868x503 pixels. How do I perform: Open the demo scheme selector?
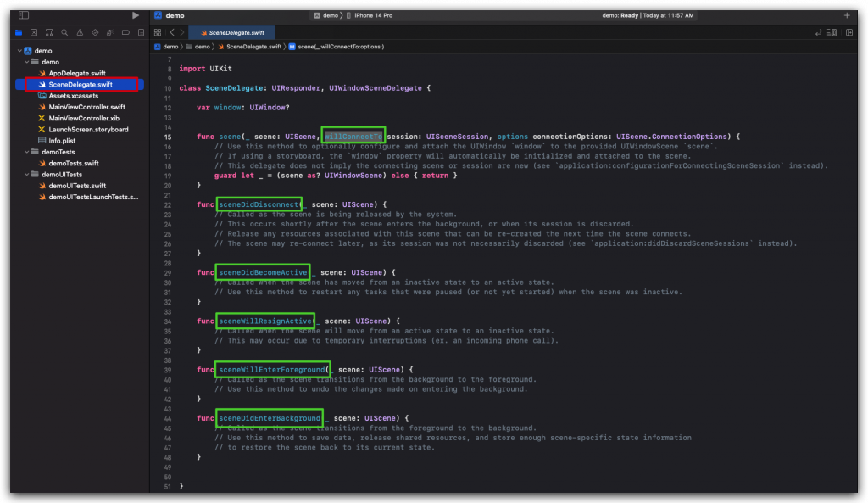(x=325, y=15)
